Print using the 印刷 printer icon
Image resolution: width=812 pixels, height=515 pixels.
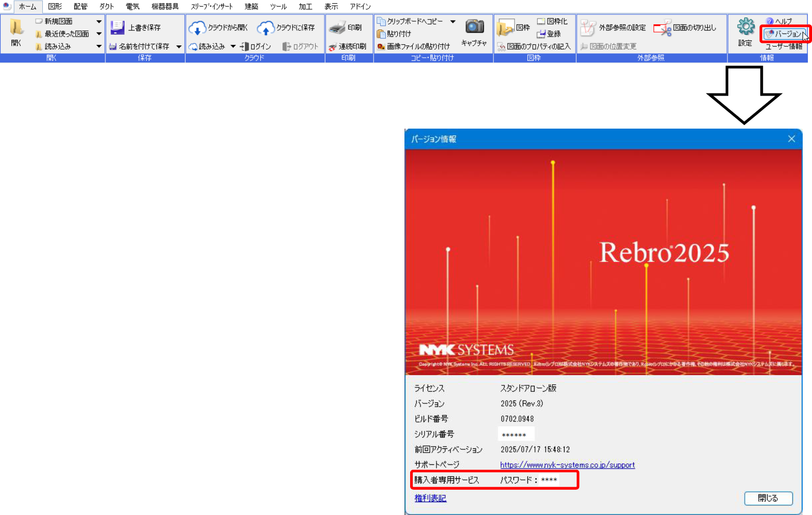337,28
